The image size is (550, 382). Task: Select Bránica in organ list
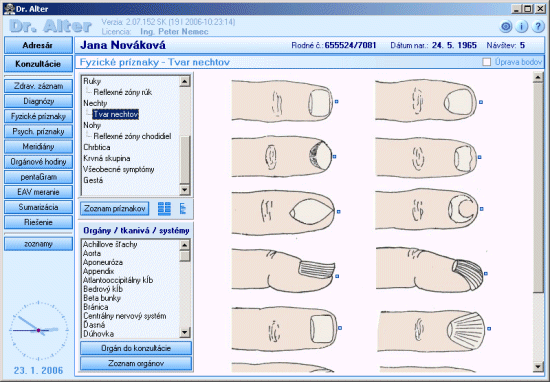coord(96,307)
